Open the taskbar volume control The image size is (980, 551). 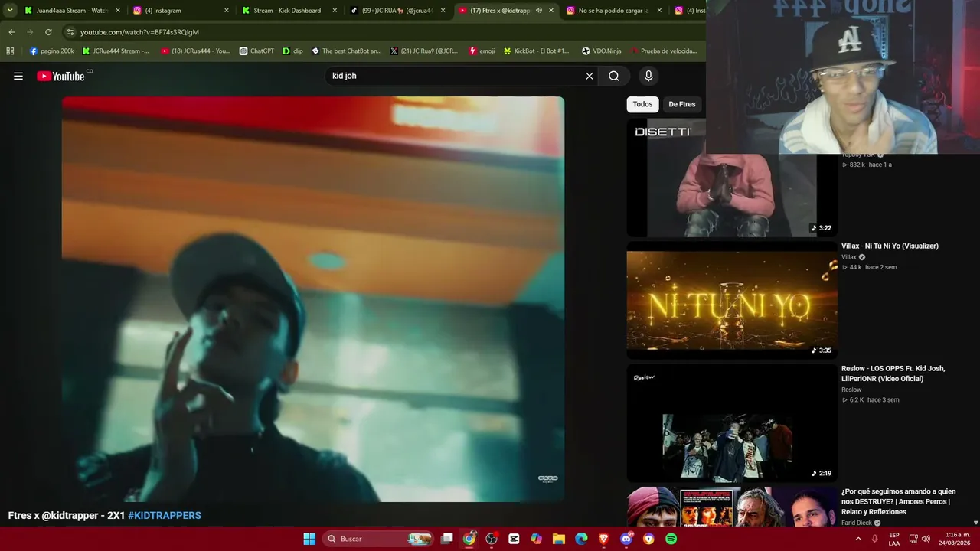click(926, 539)
